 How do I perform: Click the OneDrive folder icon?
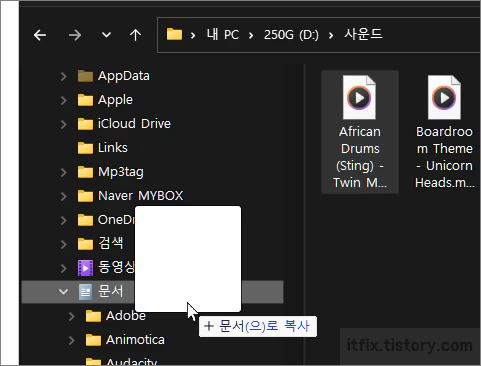pyautogui.click(x=85, y=220)
